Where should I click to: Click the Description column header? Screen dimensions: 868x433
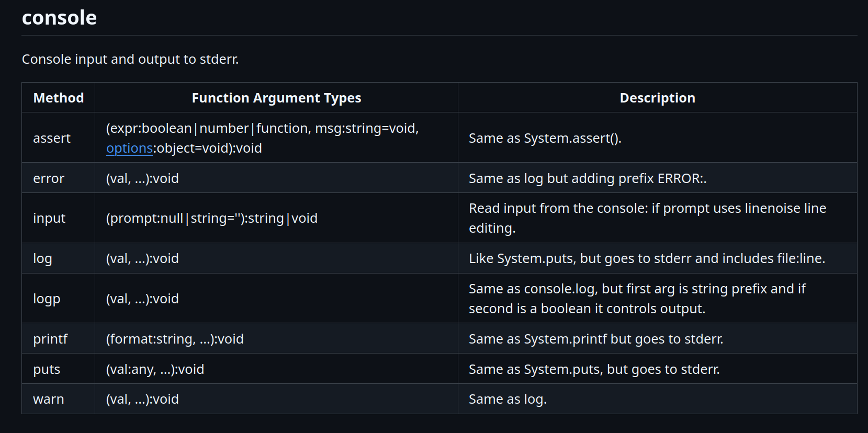[x=657, y=98]
